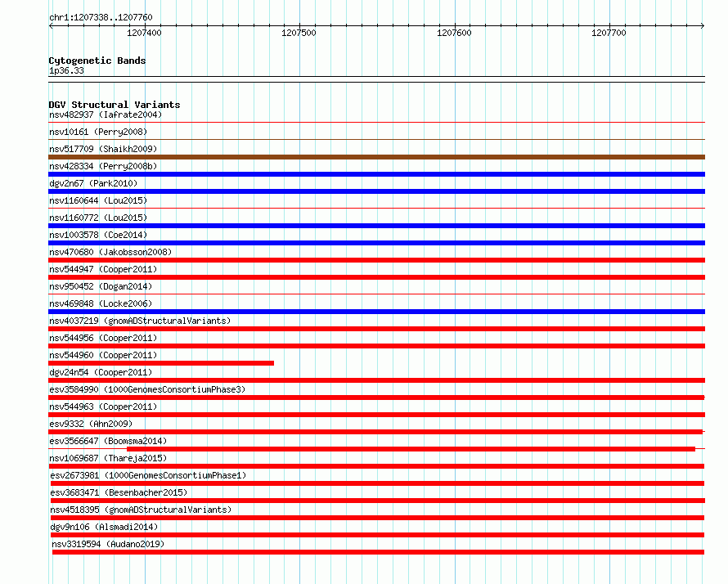Image resolution: width=728 pixels, height=584 pixels.
Task: Click the blue bar under nsv469848
Action: (376, 312)
